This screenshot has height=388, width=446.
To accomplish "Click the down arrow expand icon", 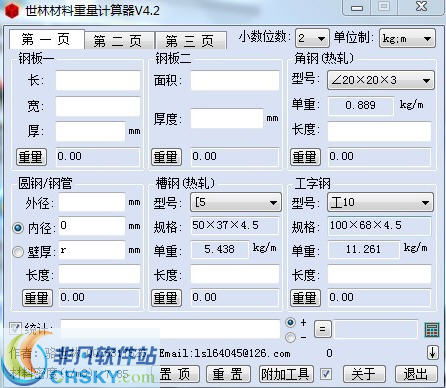I will [432, 352].
